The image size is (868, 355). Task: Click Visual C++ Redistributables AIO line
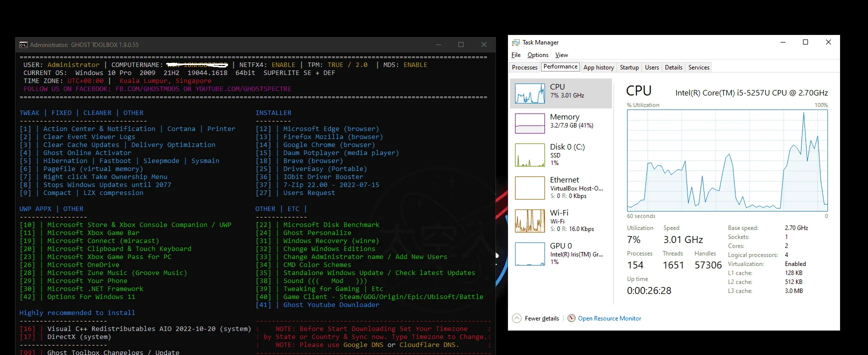(x=135, y=328)
